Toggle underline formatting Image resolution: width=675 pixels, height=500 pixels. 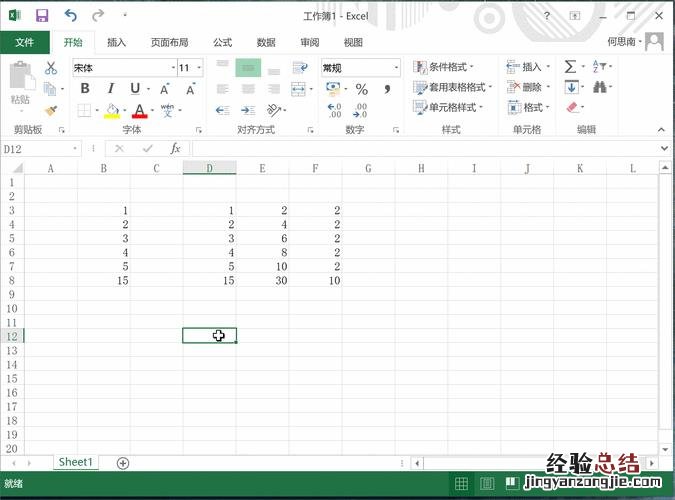coord(135,89)
